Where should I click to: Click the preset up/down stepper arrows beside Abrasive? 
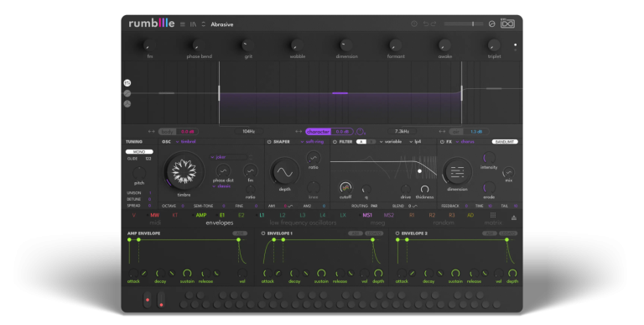pos(203,24)
